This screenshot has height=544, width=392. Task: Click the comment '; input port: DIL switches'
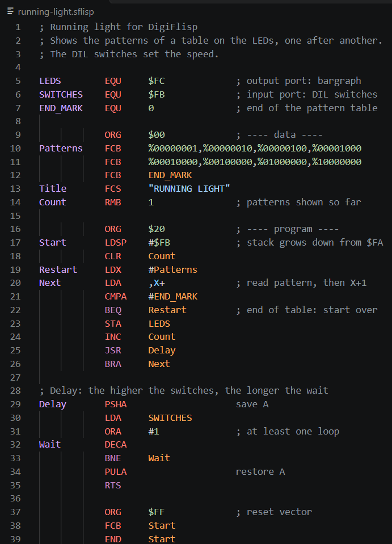coord(307,94)
